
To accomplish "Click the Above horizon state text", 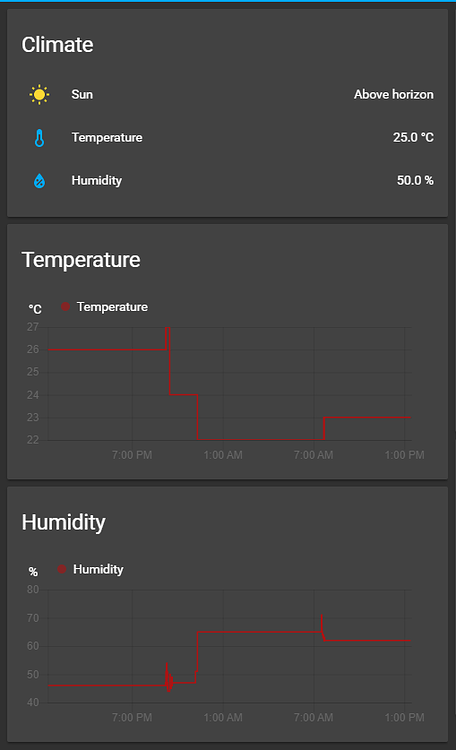I will point(394,95).
